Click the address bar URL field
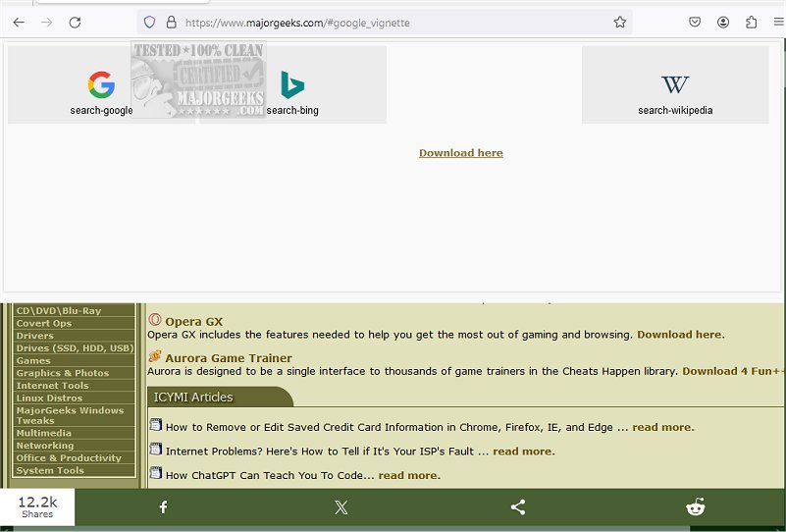The height and width of the screenshot is (532, 786). (393, 22)
